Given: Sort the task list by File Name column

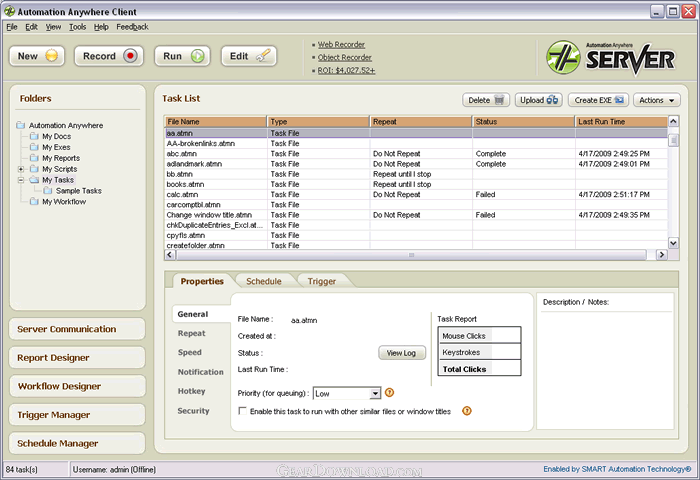Looking at the screenshot, I should coord(216,121).
